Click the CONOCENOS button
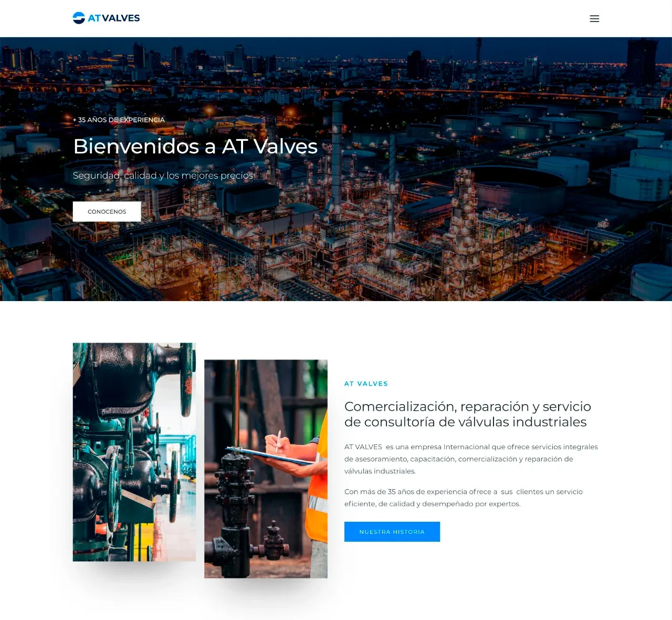The image size is (672, 620). click(107, 211)
